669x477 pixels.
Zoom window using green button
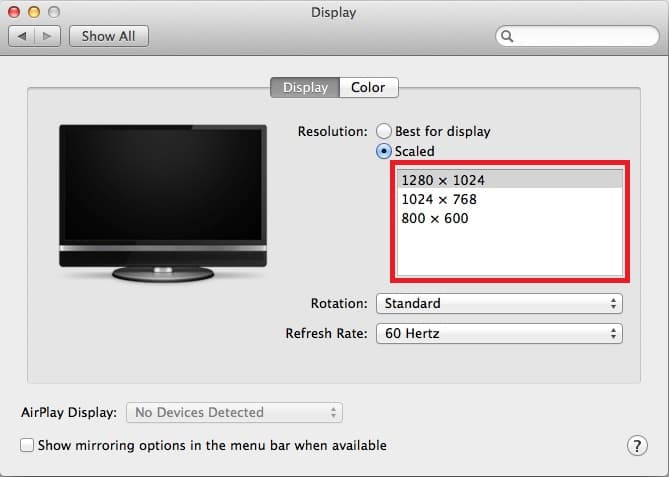pos(53,13)
